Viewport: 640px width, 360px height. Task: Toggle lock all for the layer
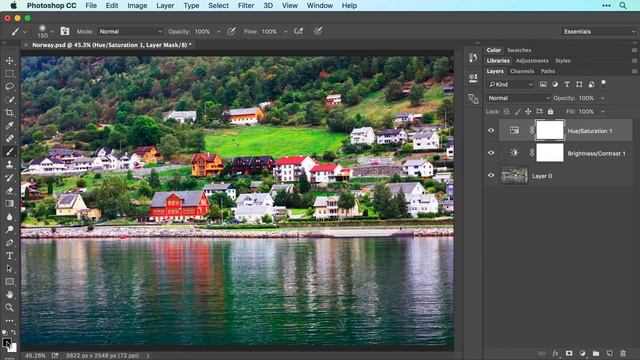point(550,111)
